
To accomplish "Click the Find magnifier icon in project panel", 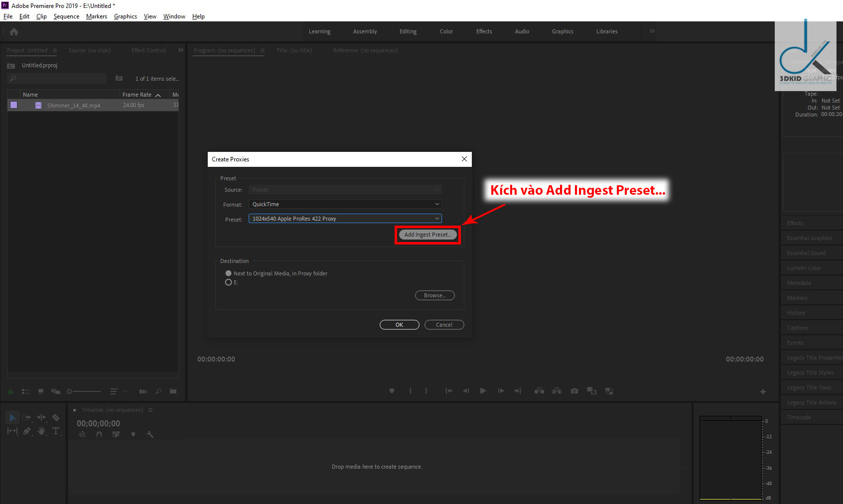I will pyautogui.click(x=158, y=391).
